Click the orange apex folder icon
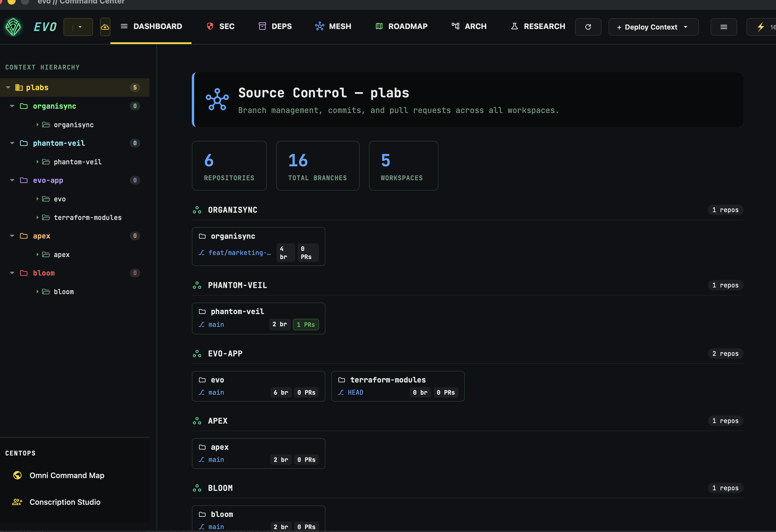Image resolution: width=776 pixels, height=532 pixels. coord(24,236)
